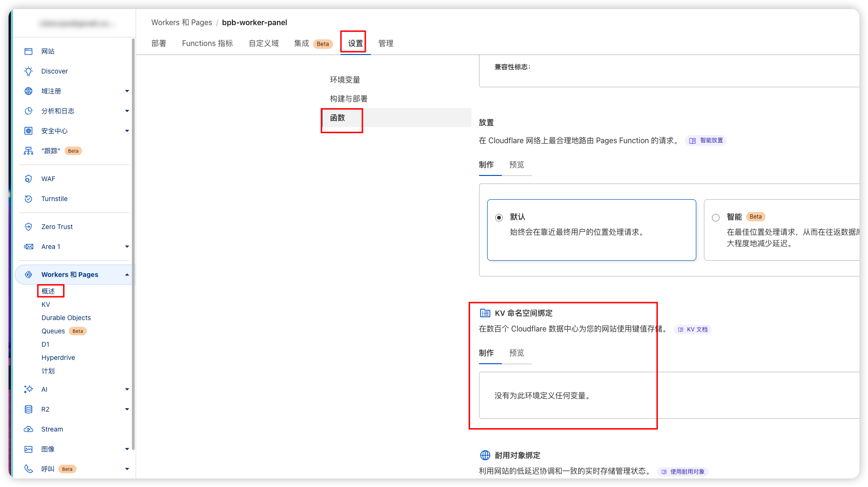
Task: Expand the 图像 dropdown arrow
Action: point(127,449)
